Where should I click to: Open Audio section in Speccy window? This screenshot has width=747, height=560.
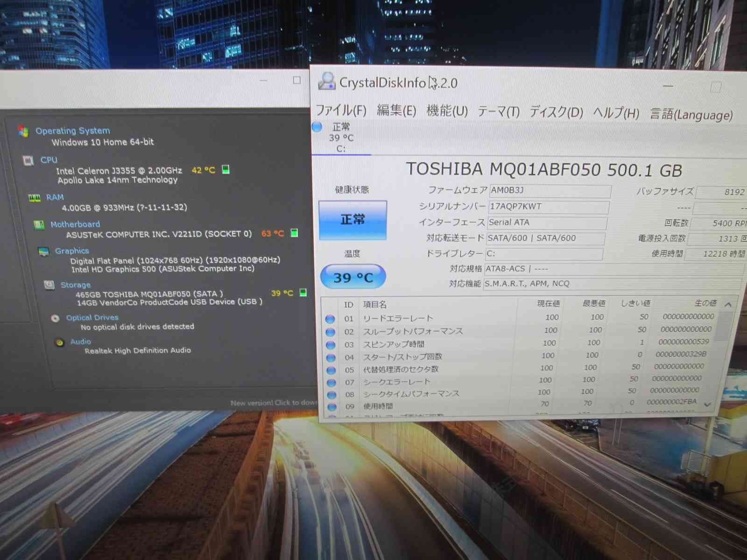81,342
